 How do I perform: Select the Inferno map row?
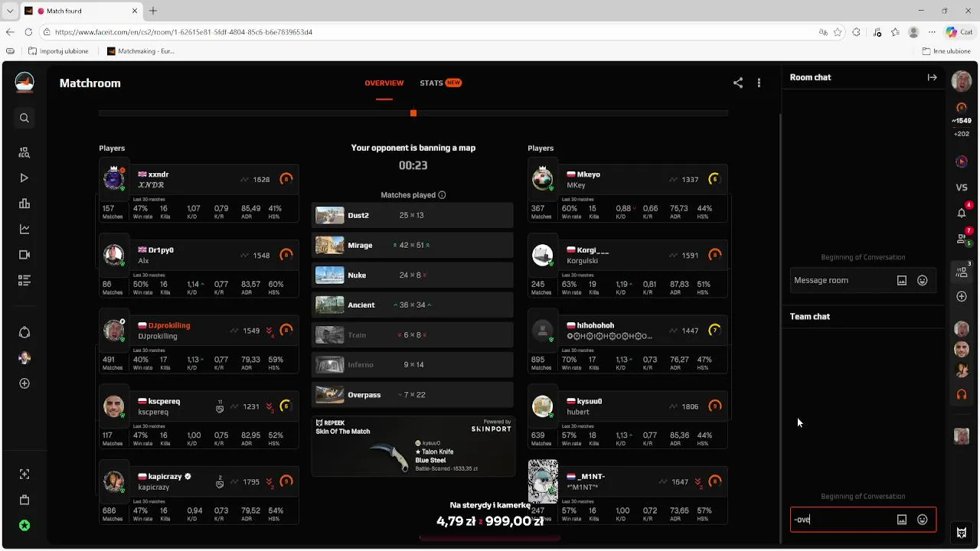pyautogui.click(x=412, y=364)
